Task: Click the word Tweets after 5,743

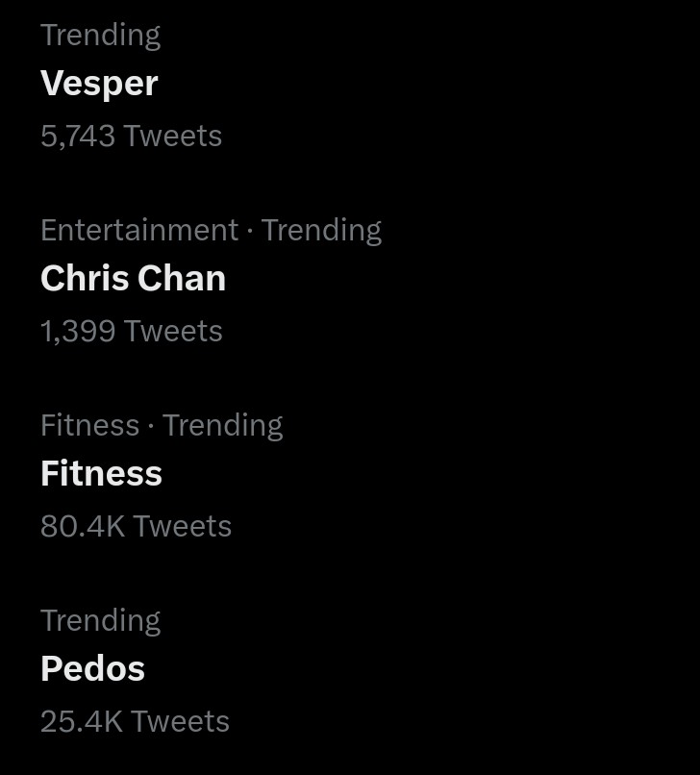Action: [x=173, y=136]
